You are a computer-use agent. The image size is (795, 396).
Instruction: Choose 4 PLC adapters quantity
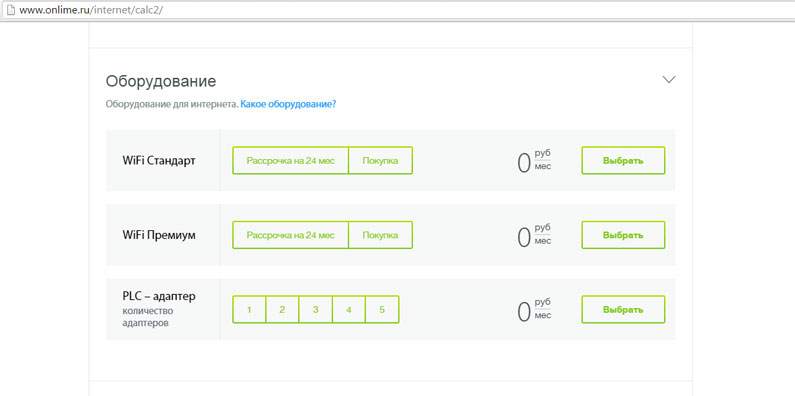coord(349,310)
